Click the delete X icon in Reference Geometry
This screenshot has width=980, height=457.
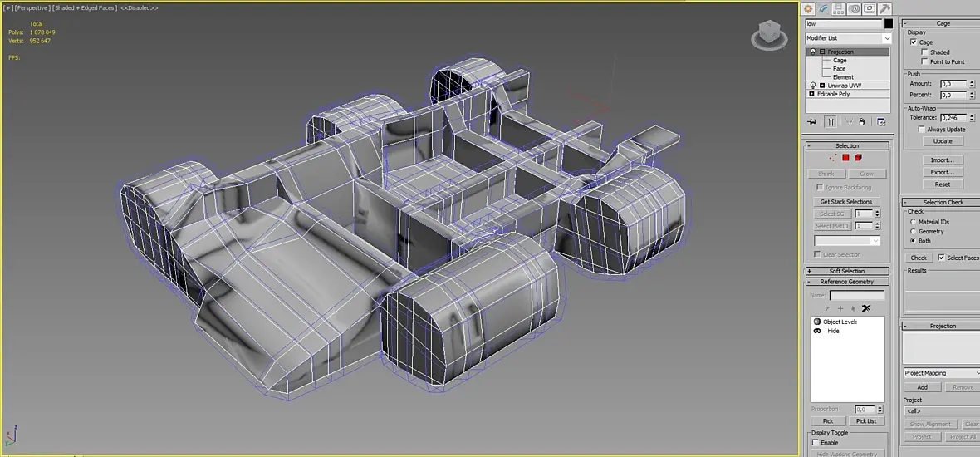(x=866, y=308)
